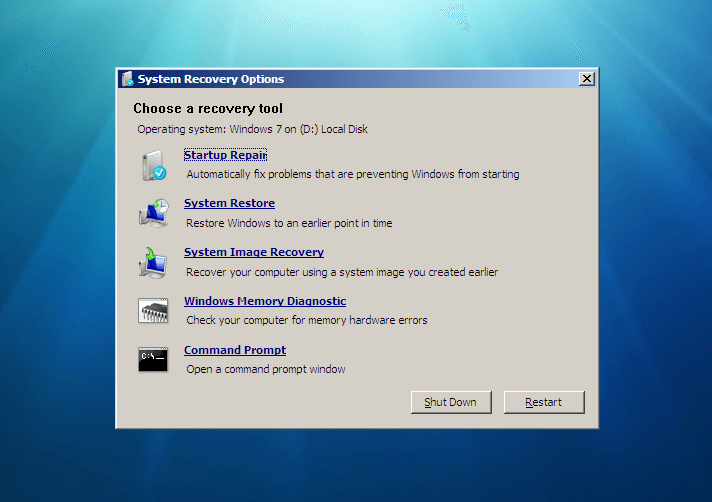The height and width of the screenshot is (502, 712).
Task: Click the 'Automatically fix problems' description text
Action: (352, 174)
